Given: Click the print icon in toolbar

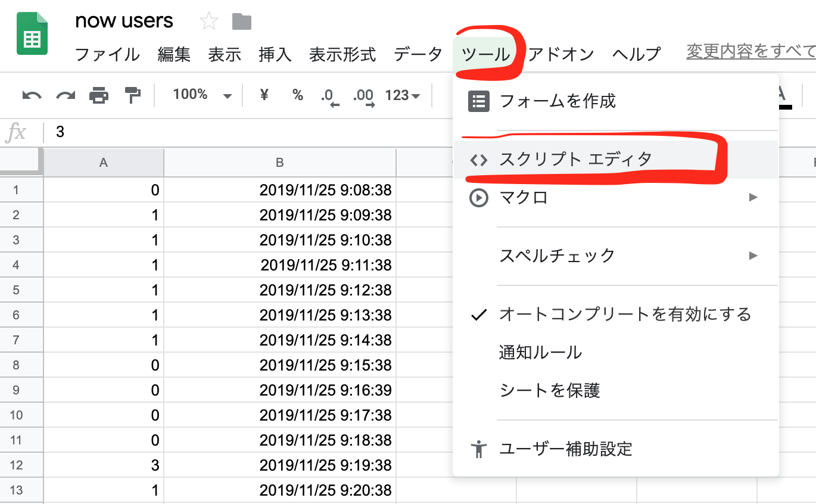Looking at the screenshot, I should pos(99,95).
